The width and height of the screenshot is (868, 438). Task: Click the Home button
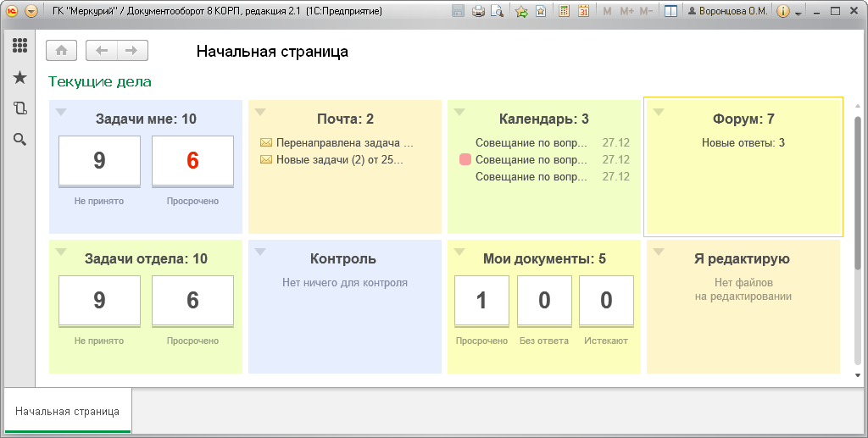(x=61, y=50)
